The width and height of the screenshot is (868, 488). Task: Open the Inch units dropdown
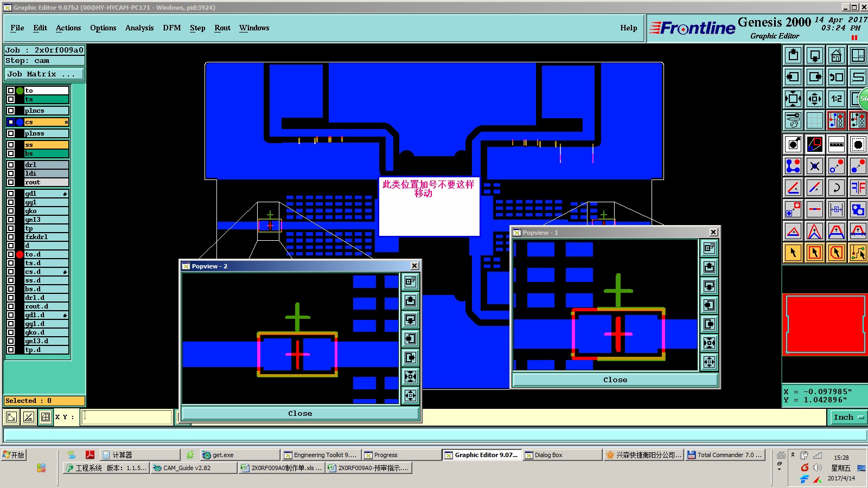848,417
